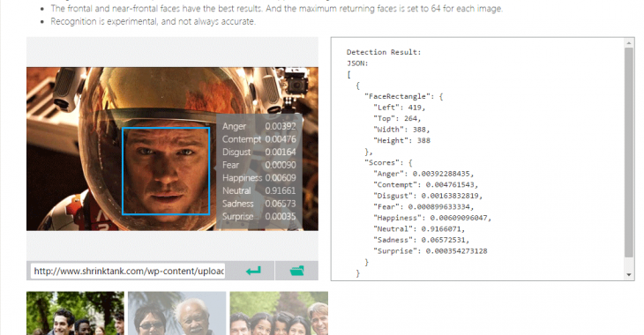Click the Happiness row in overlay
Screen dimensions: 644x335
258,178
